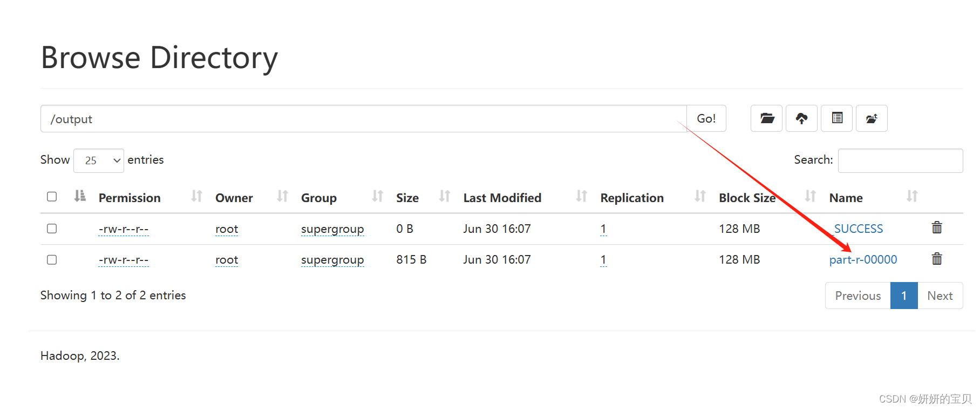The image size is (980, 409).
Task: Delete part-r-00000 using its trash icon
Action: click(x=937, y=259)
